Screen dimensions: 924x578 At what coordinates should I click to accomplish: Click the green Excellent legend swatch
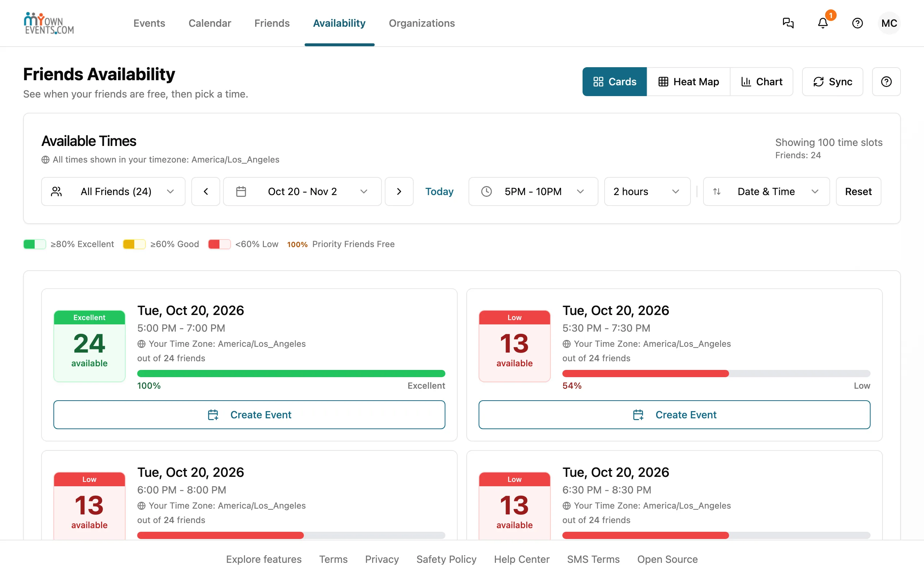34,244
